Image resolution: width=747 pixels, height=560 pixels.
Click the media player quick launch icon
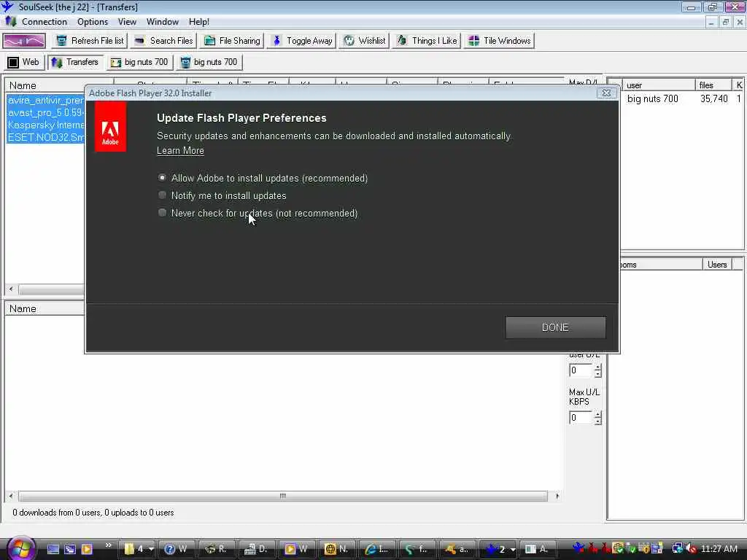[x=87, y=549]
